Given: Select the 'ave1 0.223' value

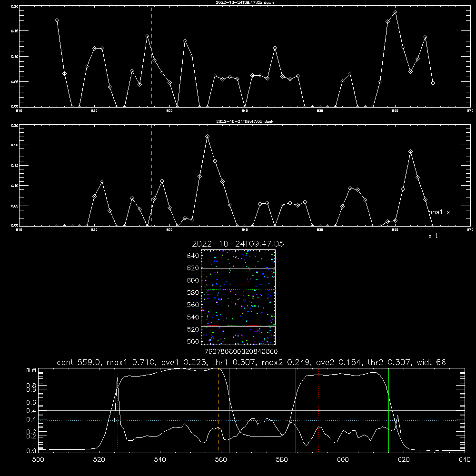Looking at the screenshot, I should 183,362.
